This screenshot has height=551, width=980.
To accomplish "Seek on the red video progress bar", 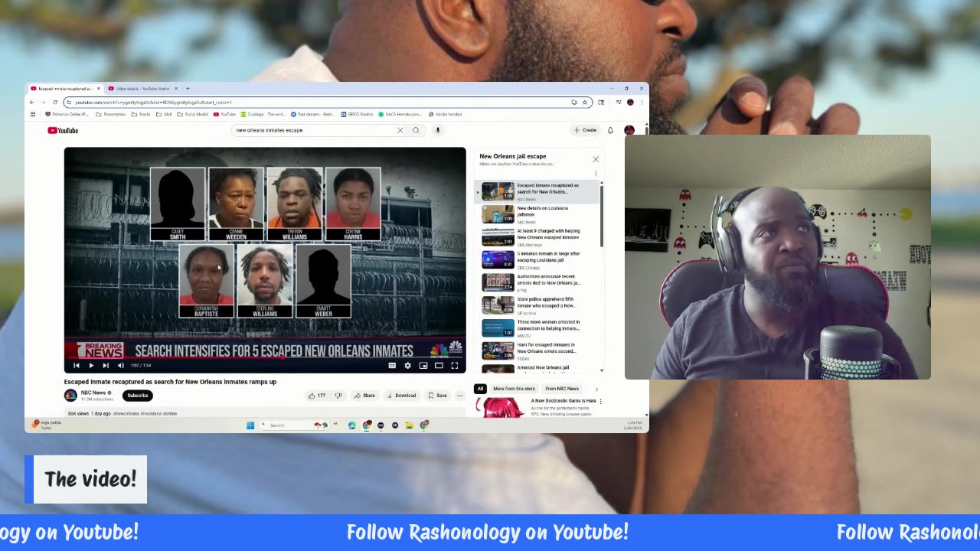I will coord(265,357).
